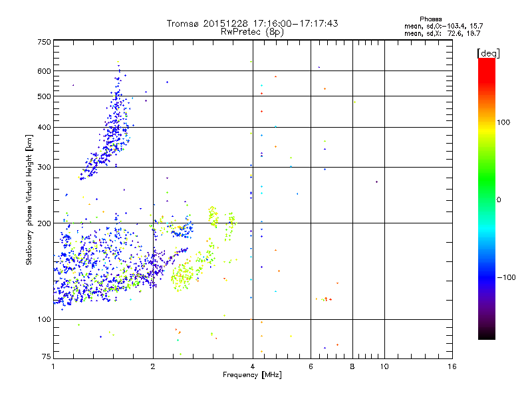
Task: Click the x-axis '16' tick label
Action: pos(452,366)
